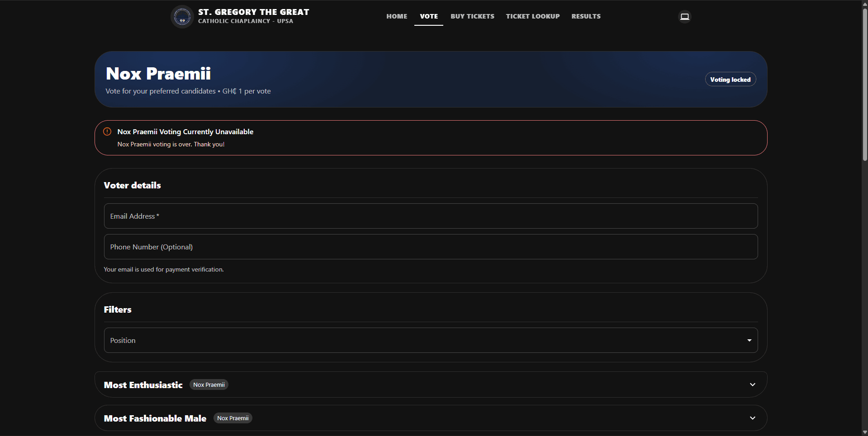
Task: Expand the Most Enthusiastic chevron
Action: 753,384
